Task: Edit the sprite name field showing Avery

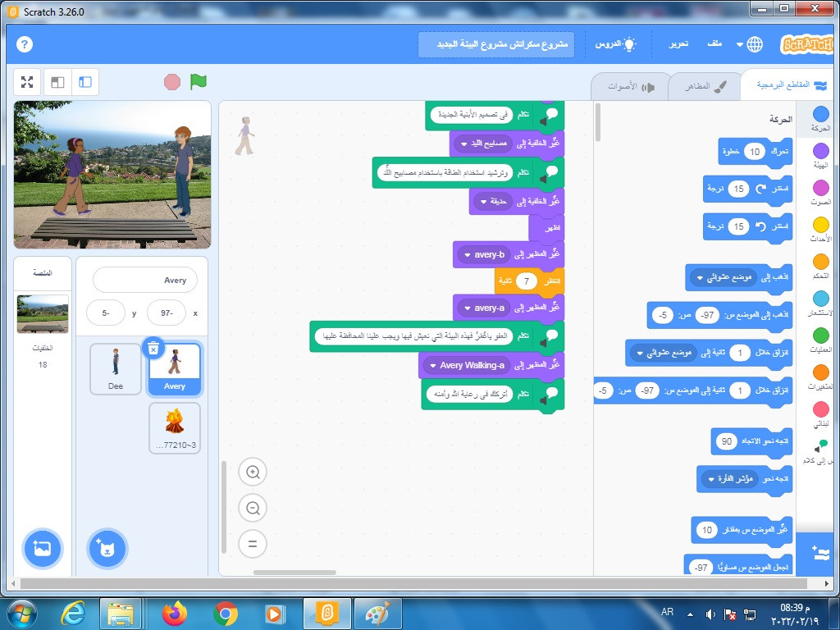Action: 145,280
